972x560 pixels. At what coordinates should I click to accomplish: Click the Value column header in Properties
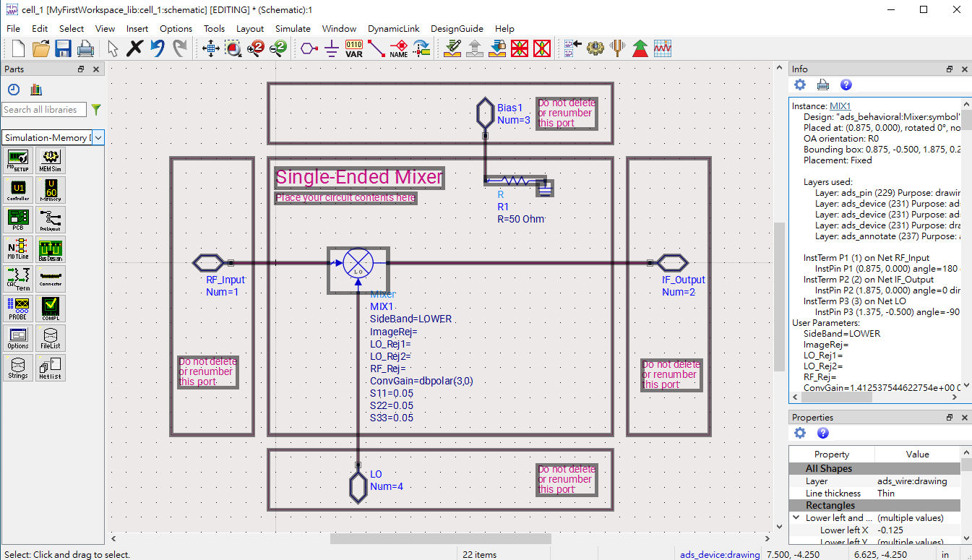click(x=917, y=455)
